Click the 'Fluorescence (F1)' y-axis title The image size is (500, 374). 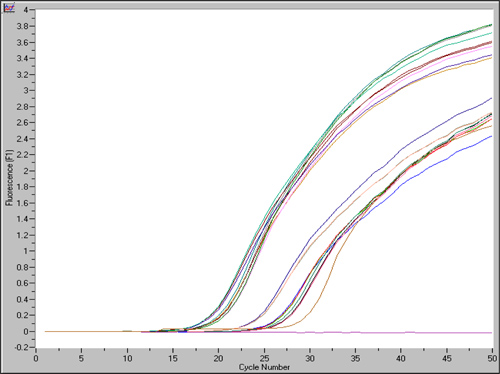(x=9, y=177)
